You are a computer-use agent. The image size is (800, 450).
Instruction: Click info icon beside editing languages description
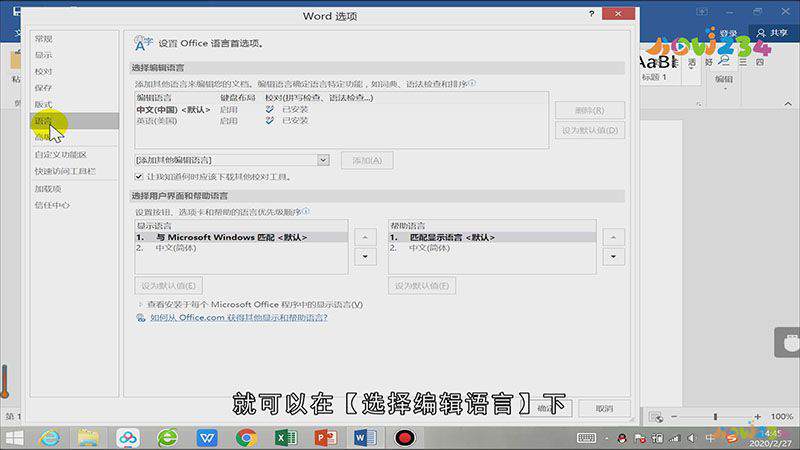coord(472,83)
